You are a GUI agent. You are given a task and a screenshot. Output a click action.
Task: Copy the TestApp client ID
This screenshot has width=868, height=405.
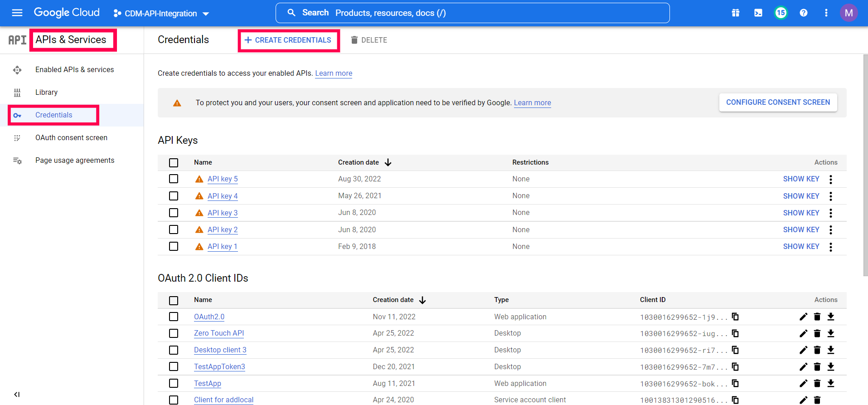tap(735, 383)
